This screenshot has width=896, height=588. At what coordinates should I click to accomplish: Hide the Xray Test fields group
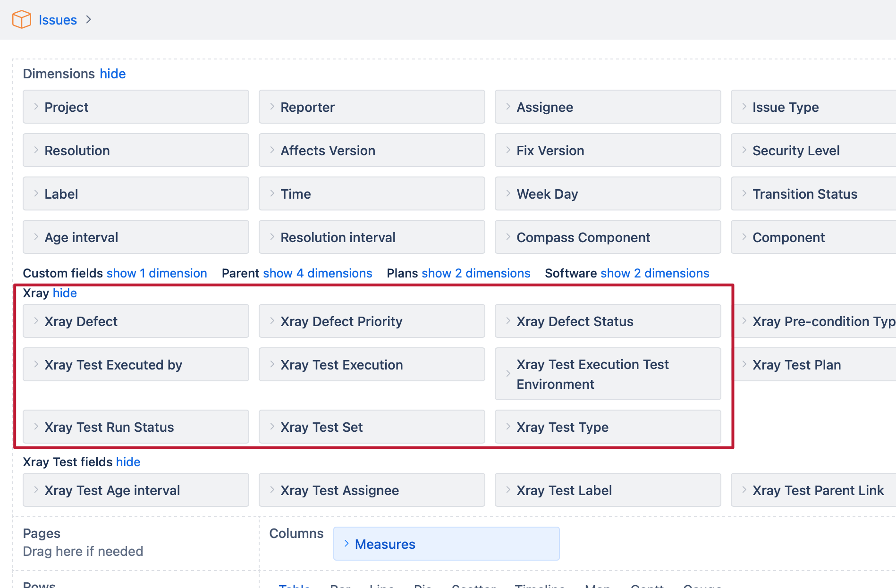[x=128, y=462]
